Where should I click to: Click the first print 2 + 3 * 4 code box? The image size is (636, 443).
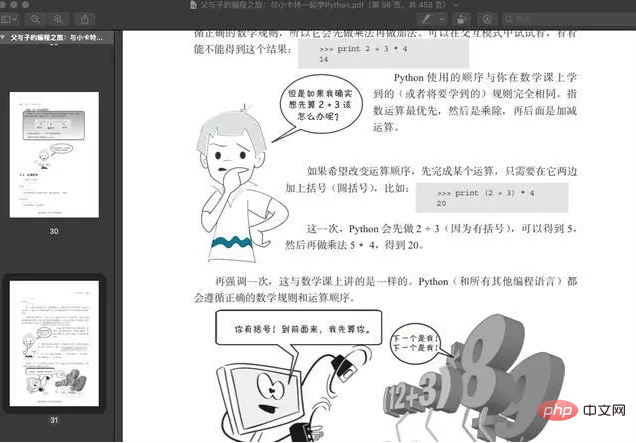click(x=383, y=54)
